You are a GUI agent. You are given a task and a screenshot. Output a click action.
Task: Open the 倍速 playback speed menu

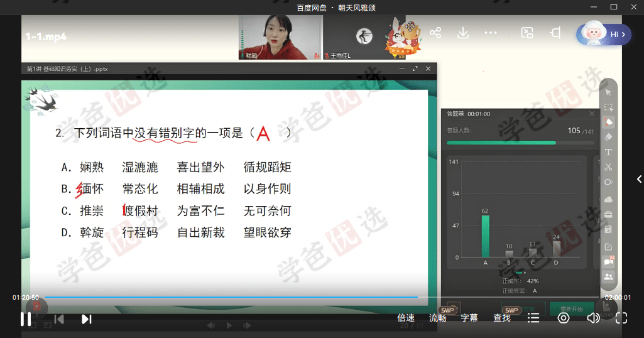pyautogui.click(x=406, y=318)
